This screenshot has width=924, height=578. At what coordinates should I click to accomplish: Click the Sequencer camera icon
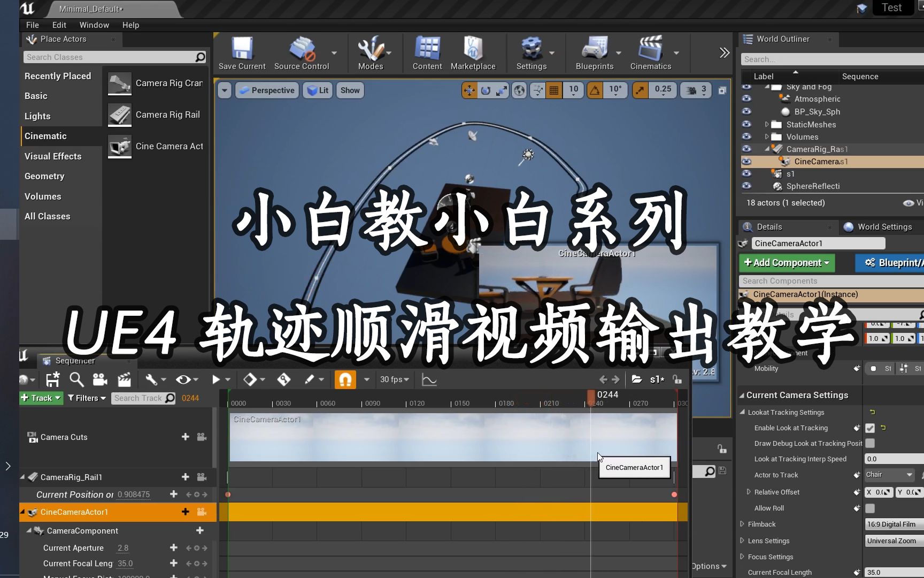click(100, 379)
